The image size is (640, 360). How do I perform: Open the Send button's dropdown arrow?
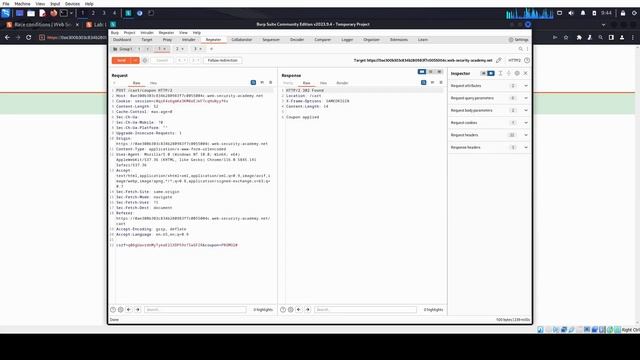click(135, 60)
